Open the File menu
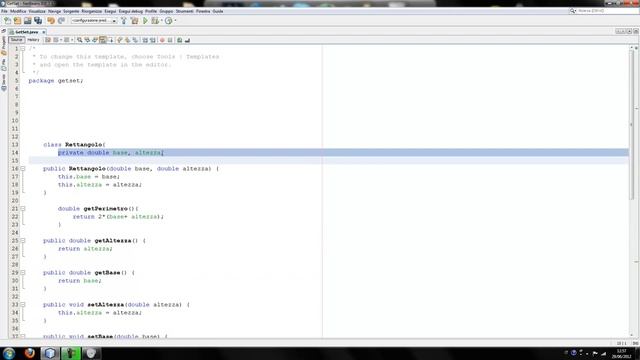640x360 pixels. coord(4,11)
